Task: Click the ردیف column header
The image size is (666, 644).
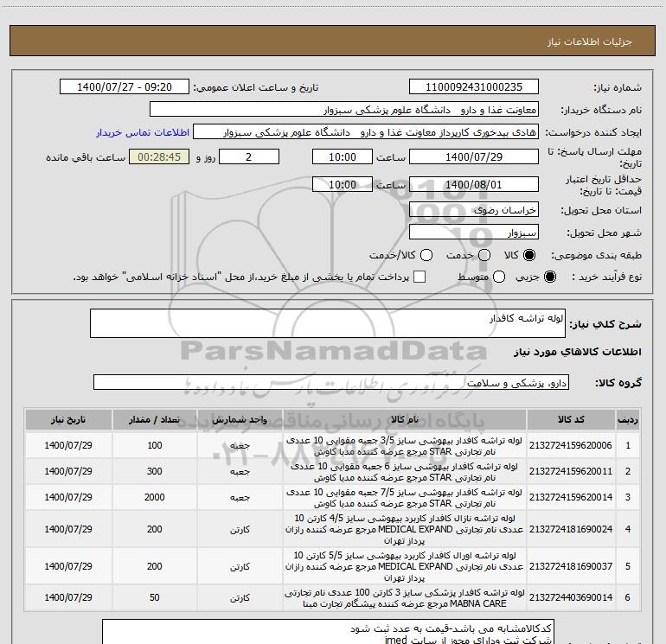Action: (x=628, y=420)
